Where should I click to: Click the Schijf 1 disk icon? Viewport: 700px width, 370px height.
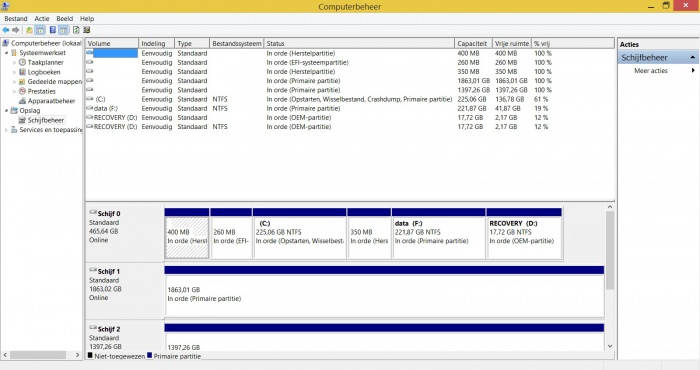pyautogui.click(x=93, y=270)
